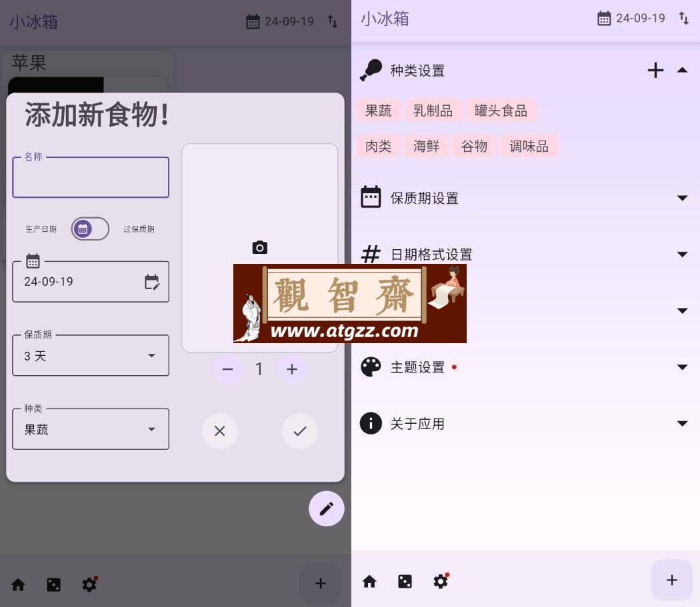Screen dimensions: 700x607
Task: Click 生产日期 label in dialog
Action: (41, 229)
